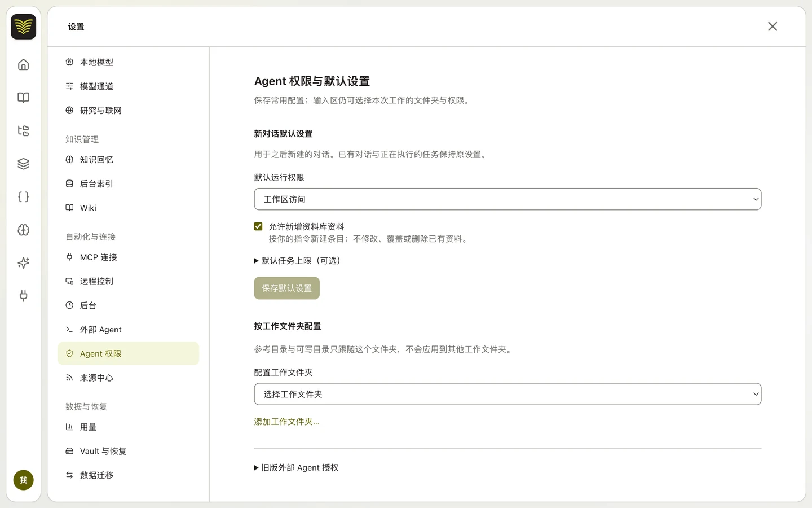Image resolution: width=812 pixels, height=508 pixels.
Task: Open the 配置工作文件夹 dropdown
Action: [x=507, y=394]
